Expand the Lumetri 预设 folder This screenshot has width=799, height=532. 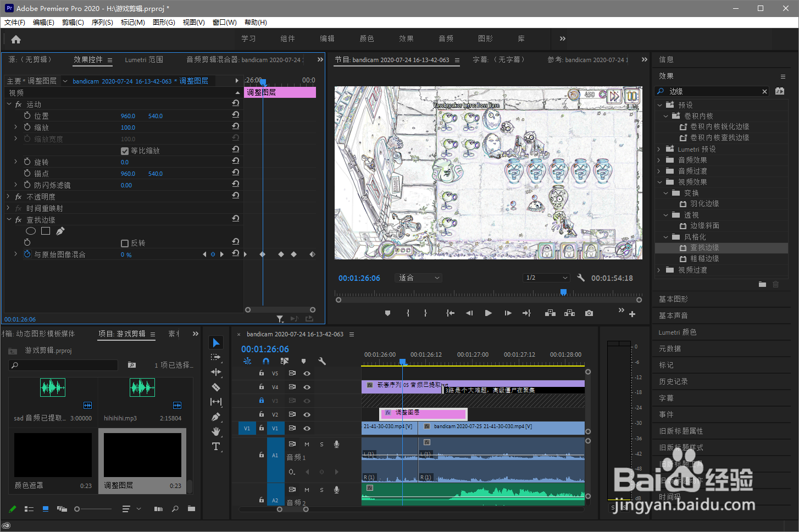click(659, 149)
